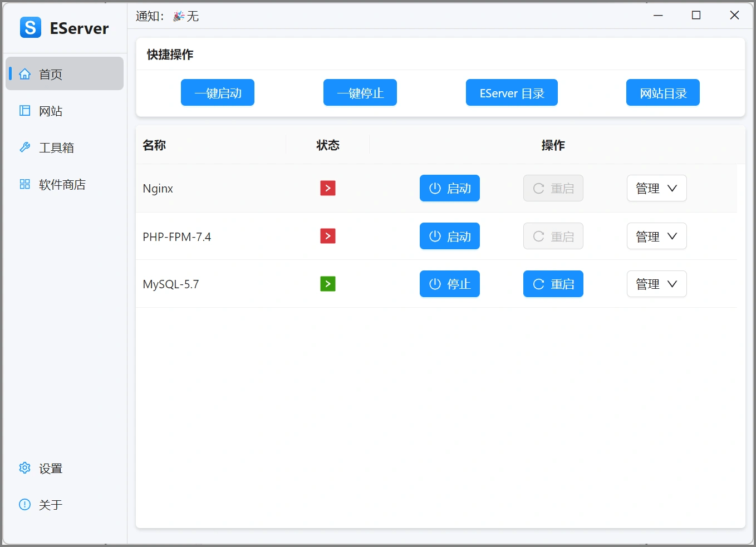Open the 工具箱 menu item

[x=65, y=147]
